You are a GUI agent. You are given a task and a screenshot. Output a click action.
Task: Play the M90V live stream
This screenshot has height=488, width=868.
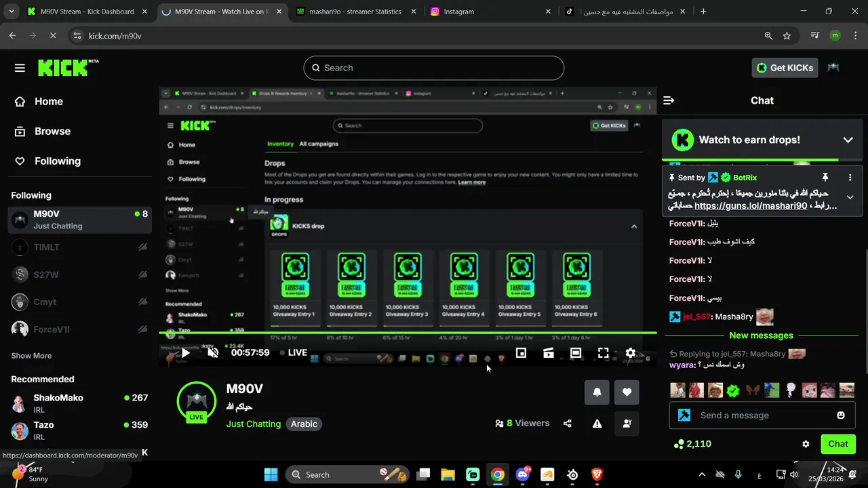pyautogui.click(x=185, y=352)
